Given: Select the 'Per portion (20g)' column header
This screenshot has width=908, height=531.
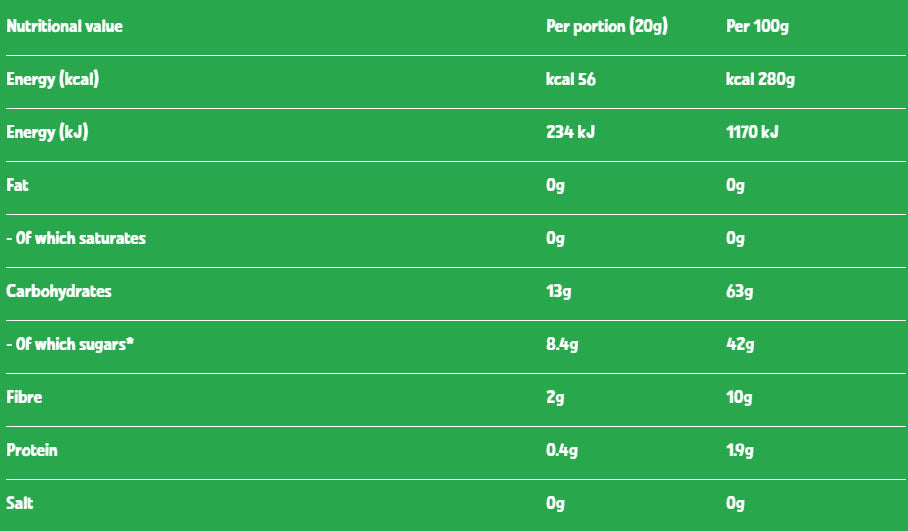Looking at the screenshot, I should [x=606, y=27].
